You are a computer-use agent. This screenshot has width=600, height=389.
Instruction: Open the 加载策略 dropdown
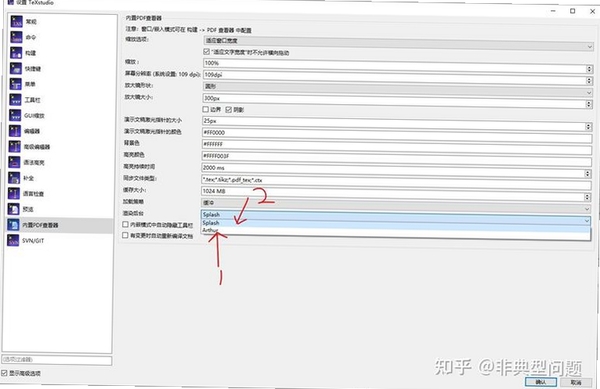pos(396,205)
